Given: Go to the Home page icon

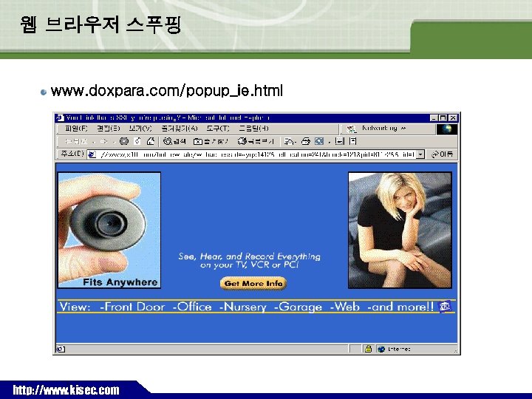Looking at the screenshot, I should point(150,141).
